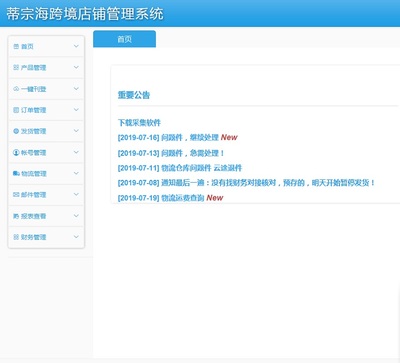Open the 一键刊登 menu label
The height and width of the screenshot is (363, 400).
(x=33, y=89)
